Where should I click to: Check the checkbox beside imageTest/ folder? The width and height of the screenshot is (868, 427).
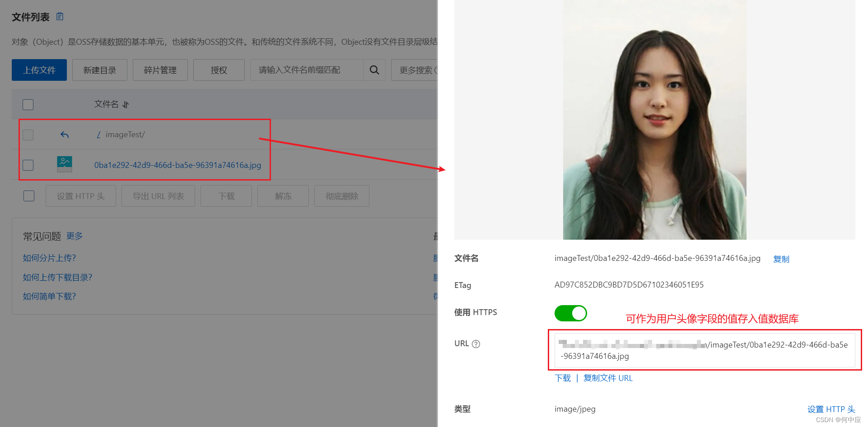(28, 134)
